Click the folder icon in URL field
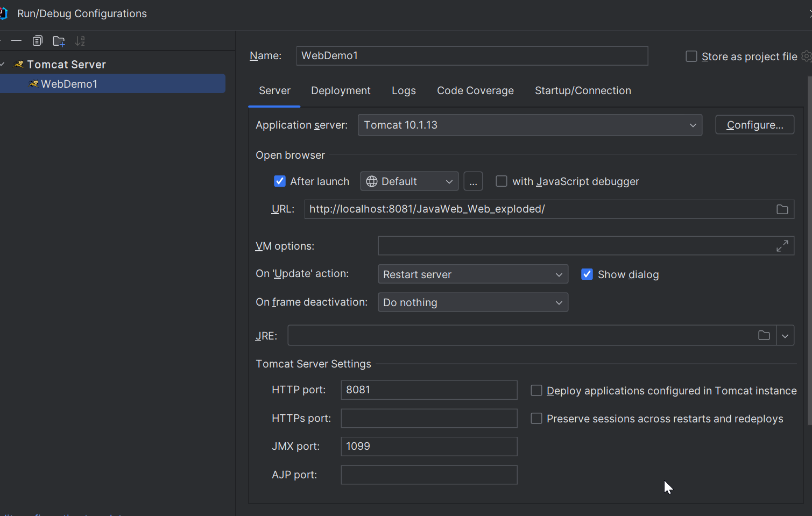The image size is (812, 516). click(x=782, y=209)
